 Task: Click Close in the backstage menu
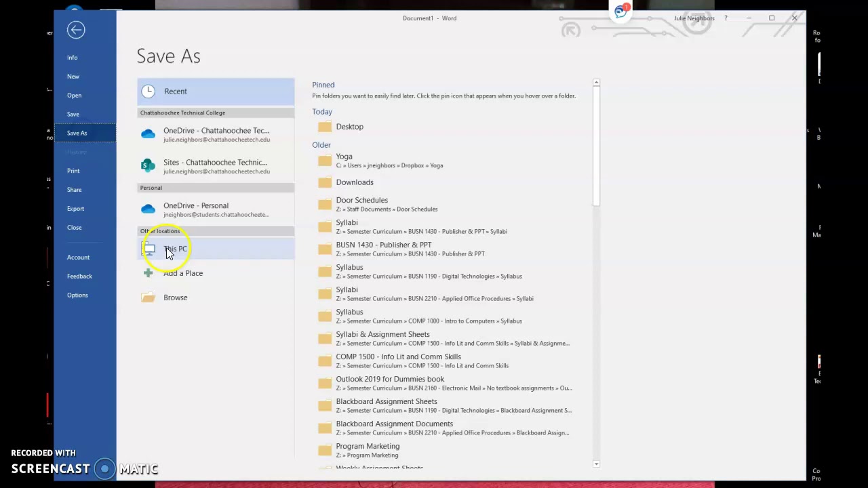74,228
